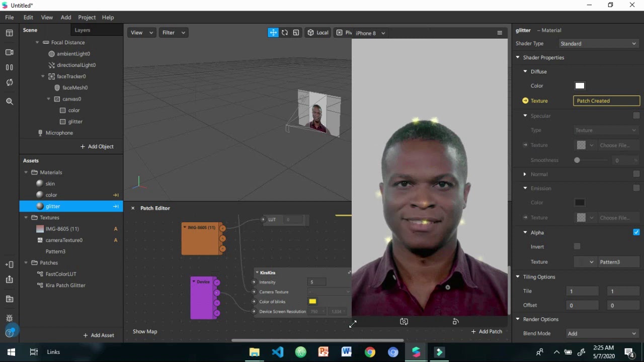This screenshot has width=644, height=362.
Task: Open the help question mark icon
Action: (x=10, y=332)
